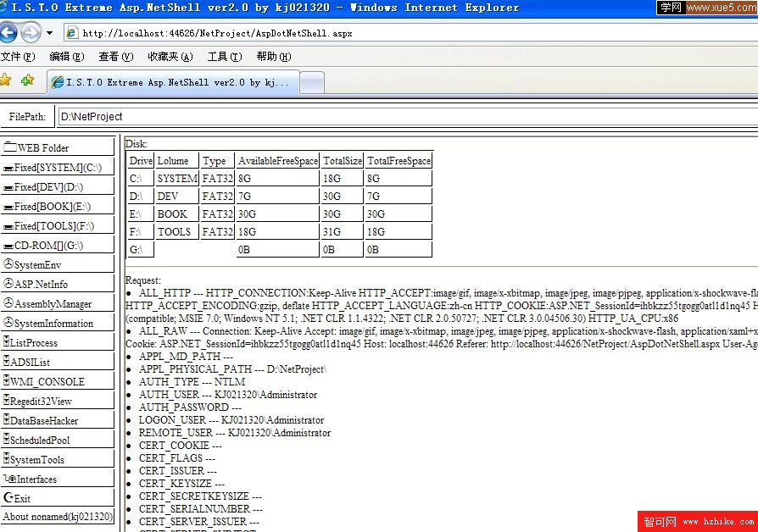Open Regedit32View
This screenshot has width=758, height=532.
(58, 400)
